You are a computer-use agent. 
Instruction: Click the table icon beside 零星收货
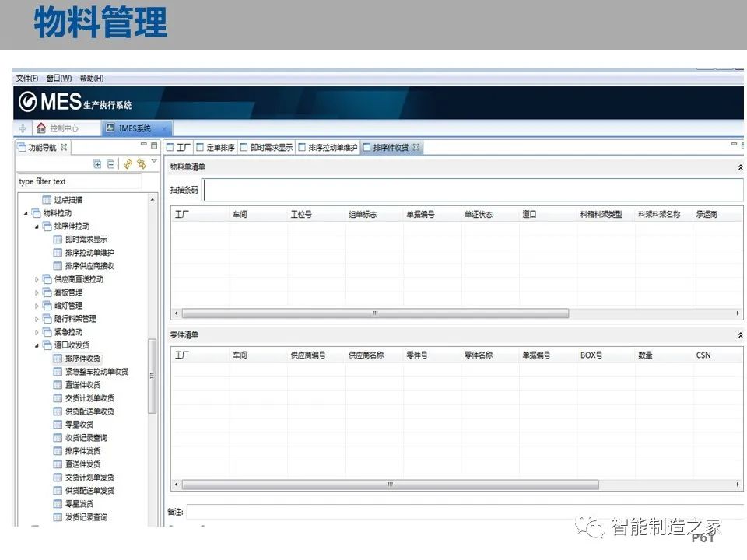point(58,425)
